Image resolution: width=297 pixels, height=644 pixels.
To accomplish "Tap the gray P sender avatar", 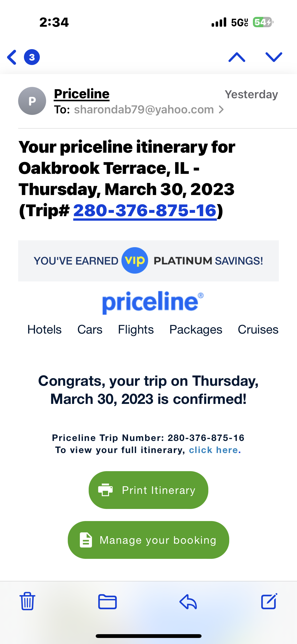I will [x=32, y=101].
